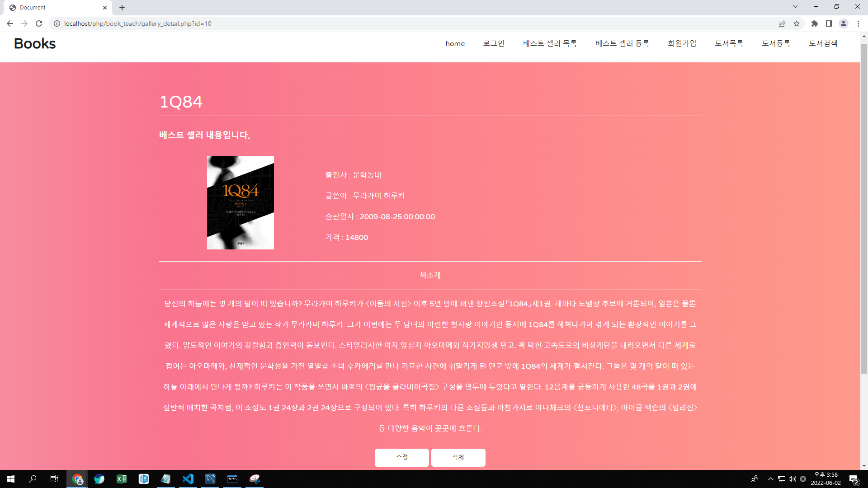Click the 삭제 button
Image resolution: width=868 pixels, height=488 pixels.
point(458,457)
